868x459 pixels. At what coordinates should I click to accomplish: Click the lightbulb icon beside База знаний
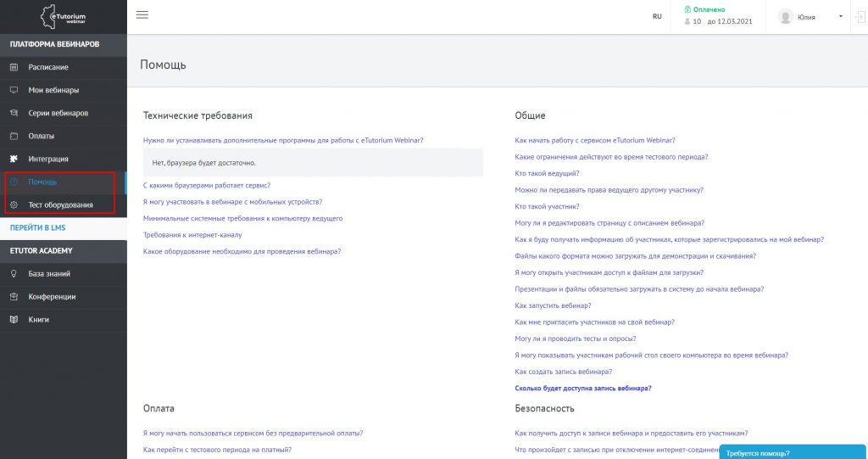point(14,274)
